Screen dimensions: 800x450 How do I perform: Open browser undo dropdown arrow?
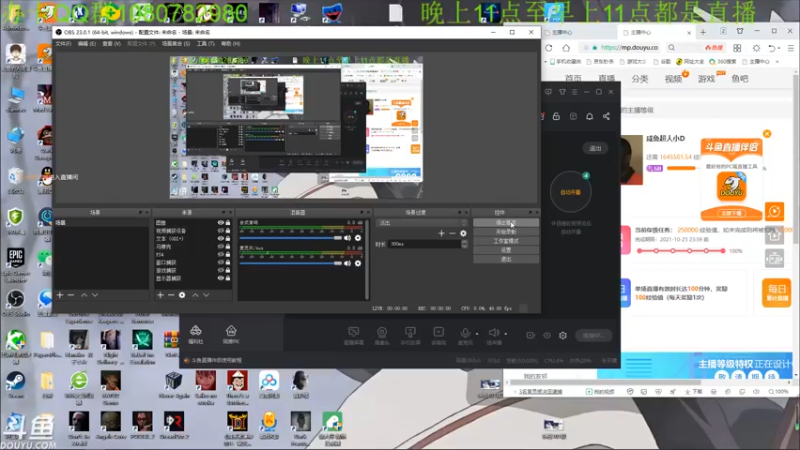pos(780,48)
